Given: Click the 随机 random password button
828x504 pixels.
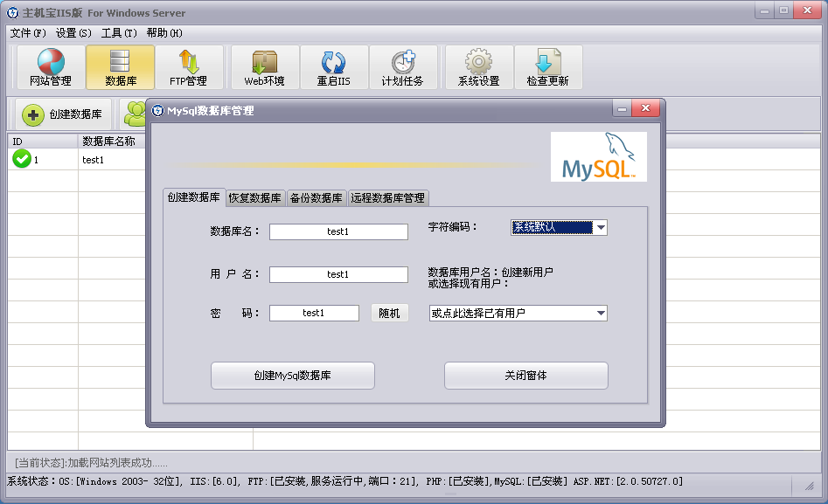Looking at the screenshot, I should coord(390,313).
